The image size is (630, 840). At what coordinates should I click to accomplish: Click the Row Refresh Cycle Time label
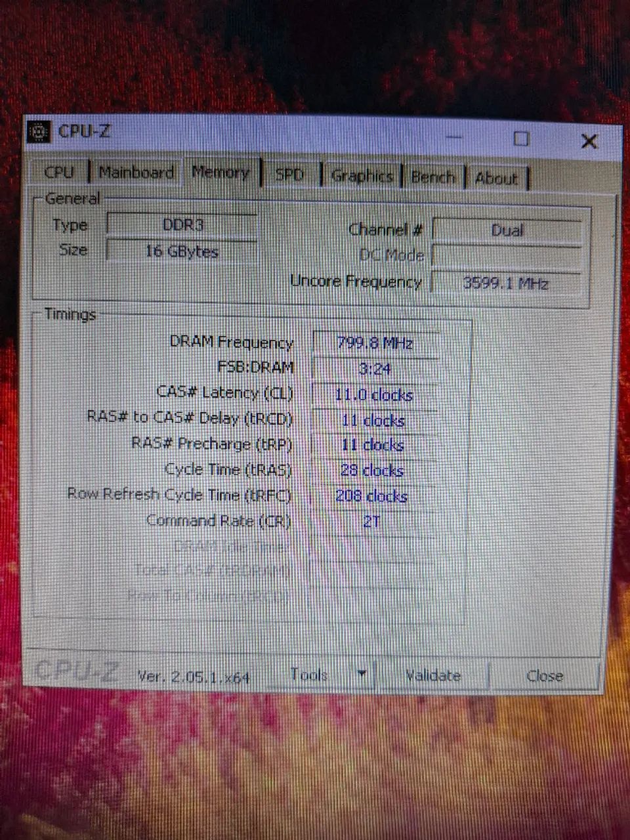click(x=178, y=494)
